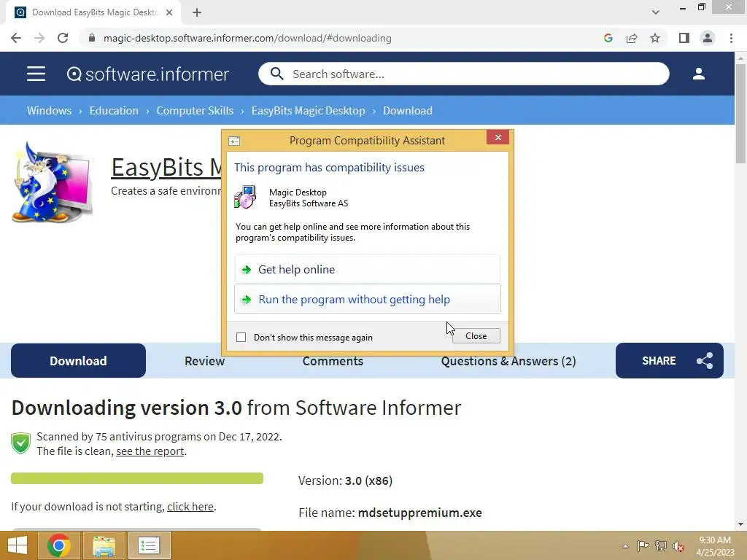Choose Run the program without getting help
Image resolution: width=747 pixels, height=560 pixels.
pyautogui.click(x=368, y=298)
